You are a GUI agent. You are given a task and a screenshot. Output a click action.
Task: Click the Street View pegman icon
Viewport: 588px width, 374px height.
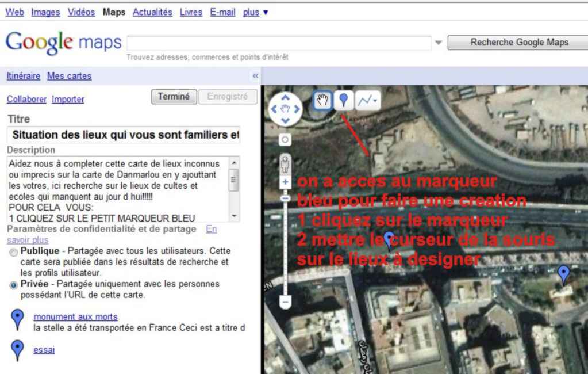[286, 164]
